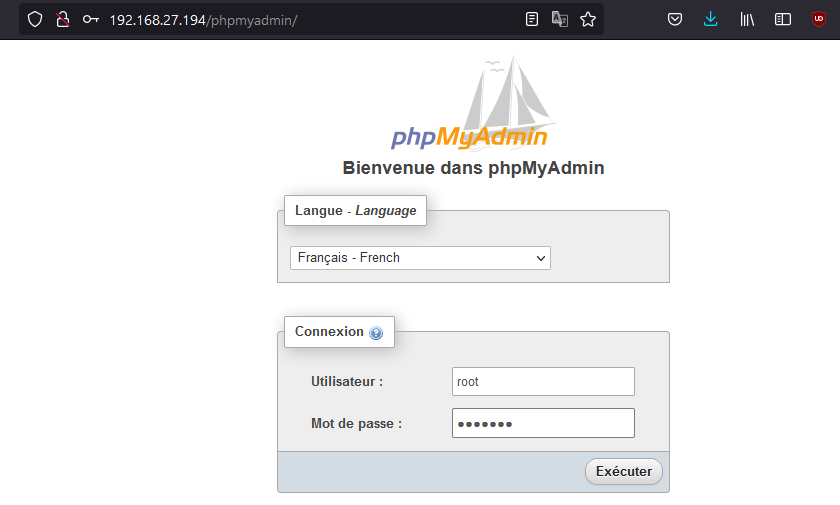Screen dimensions: 840x505
Task: Open the downloads panel
Action: coord(710,20)
